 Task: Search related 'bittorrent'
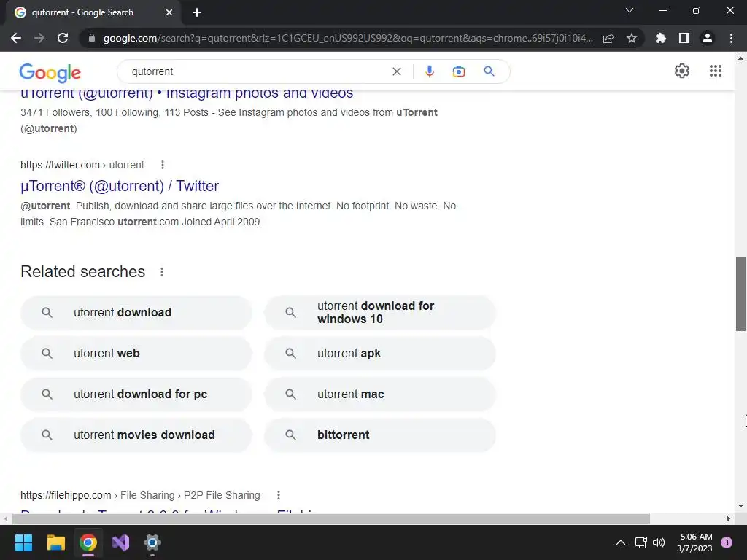click(x=380, y=435)
